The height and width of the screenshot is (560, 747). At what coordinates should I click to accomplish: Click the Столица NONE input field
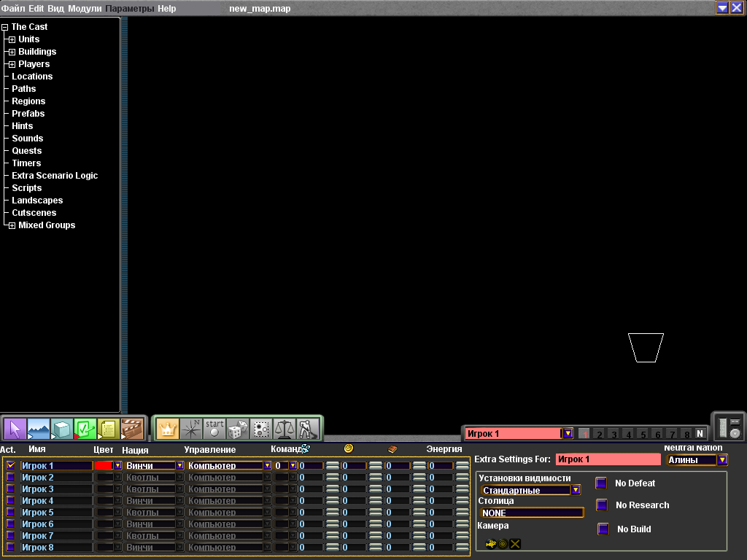[x=532, y=513]
